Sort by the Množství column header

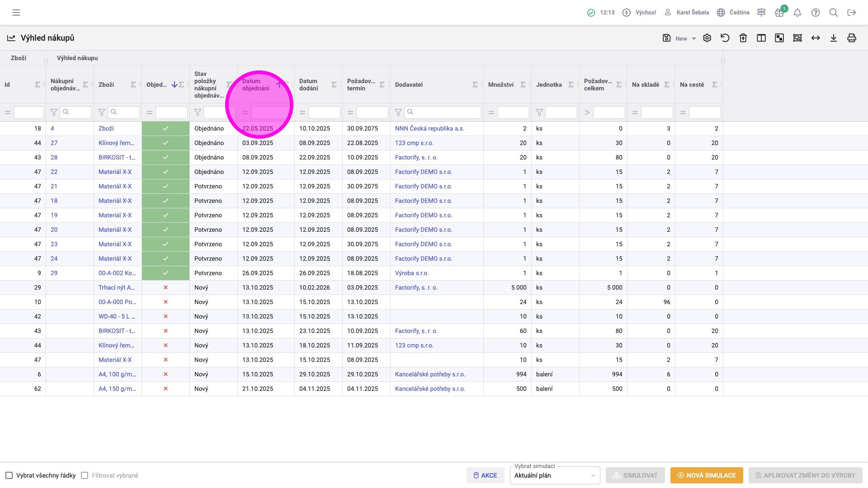500,84
